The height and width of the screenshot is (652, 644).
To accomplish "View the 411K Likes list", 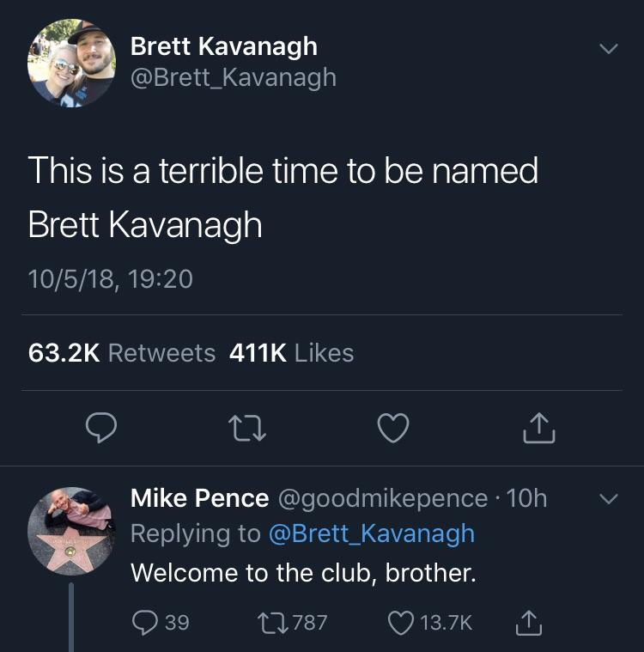I will coord(291,352).
